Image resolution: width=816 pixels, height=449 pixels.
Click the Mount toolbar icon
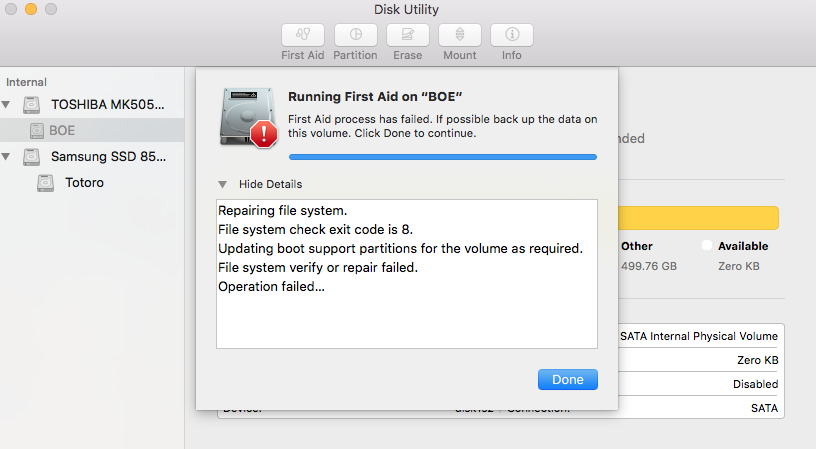coord(460,34)
